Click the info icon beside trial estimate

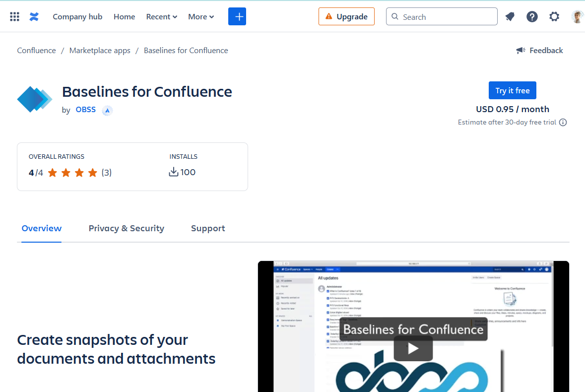[x=563, y=123]
